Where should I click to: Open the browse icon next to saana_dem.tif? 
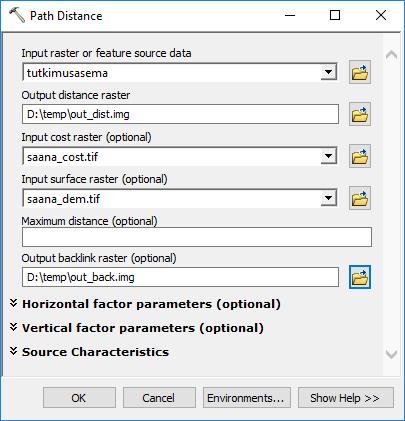point(360,198)
